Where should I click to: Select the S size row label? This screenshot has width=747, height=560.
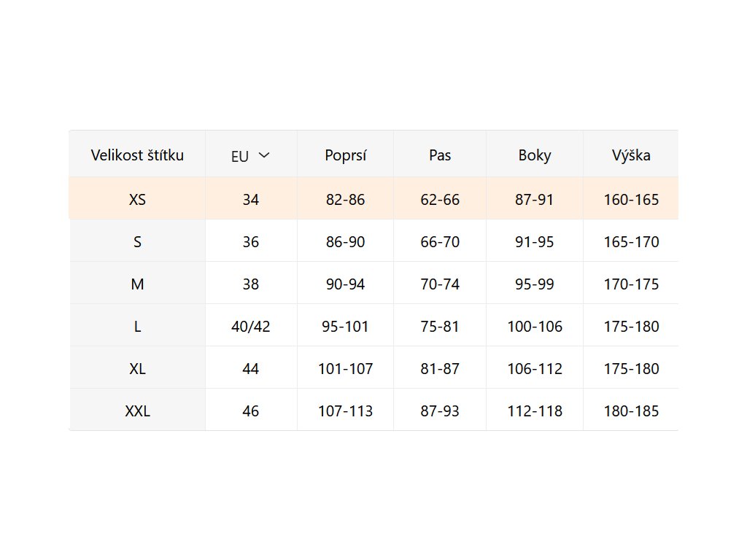click(137, 241)
